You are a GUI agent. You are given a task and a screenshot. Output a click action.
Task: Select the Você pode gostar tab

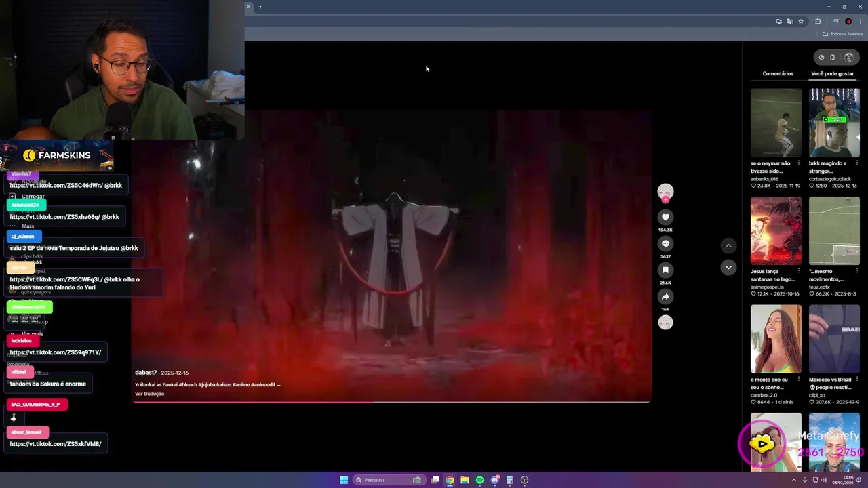point(832,73)
